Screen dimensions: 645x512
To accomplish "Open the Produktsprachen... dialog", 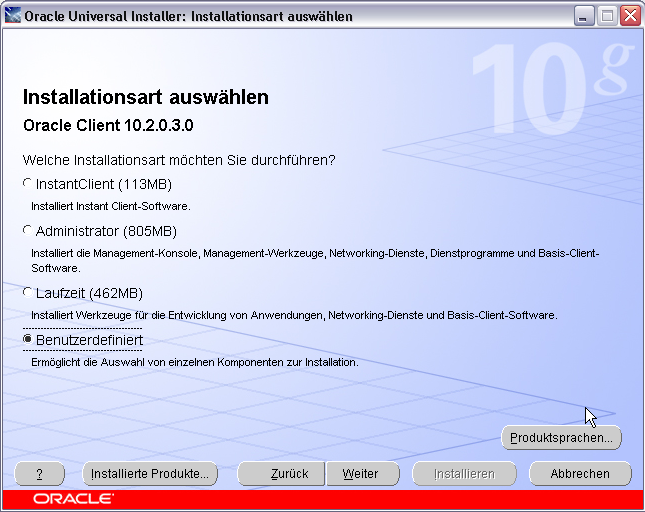I will pos(561,438).
